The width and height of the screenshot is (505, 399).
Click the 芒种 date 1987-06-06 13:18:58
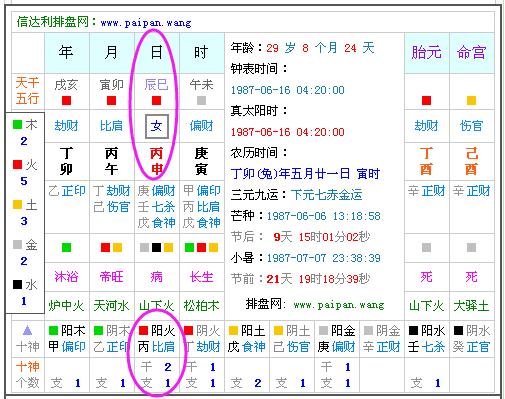point(324,216)
